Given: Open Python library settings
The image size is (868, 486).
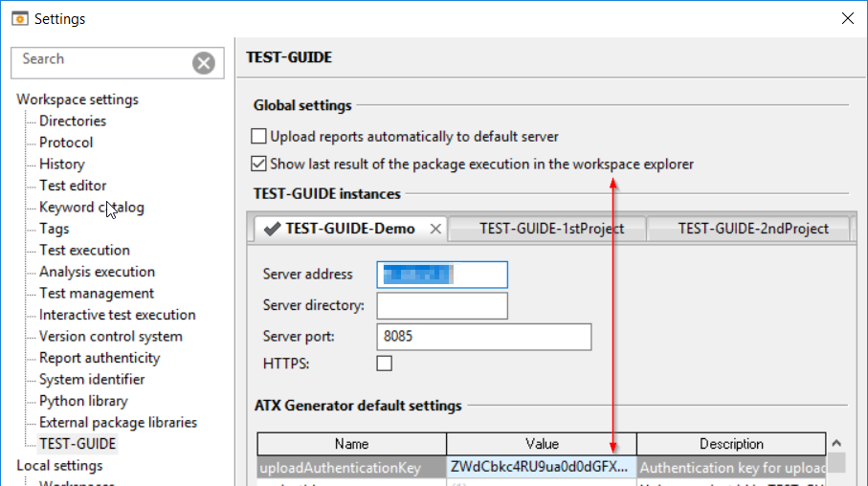Looking at the screenshot, I should pos(83,401).
